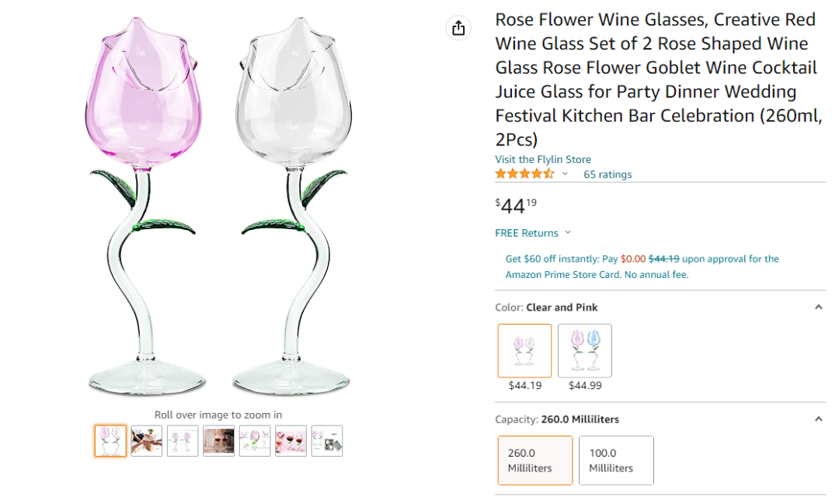839x504 pixels.
Task: Open the fourth dark table-scene thumbnail
Action: 219,441
